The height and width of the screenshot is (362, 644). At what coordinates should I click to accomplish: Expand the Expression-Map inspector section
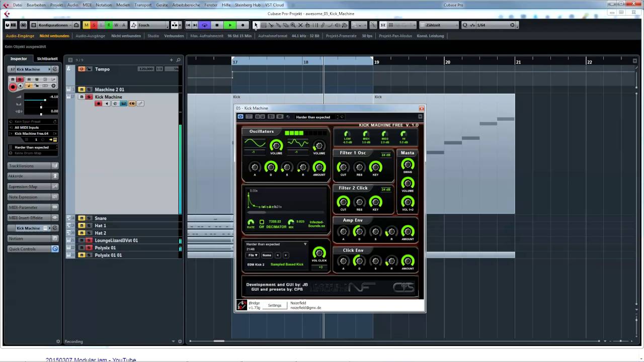tap(33, 187)
